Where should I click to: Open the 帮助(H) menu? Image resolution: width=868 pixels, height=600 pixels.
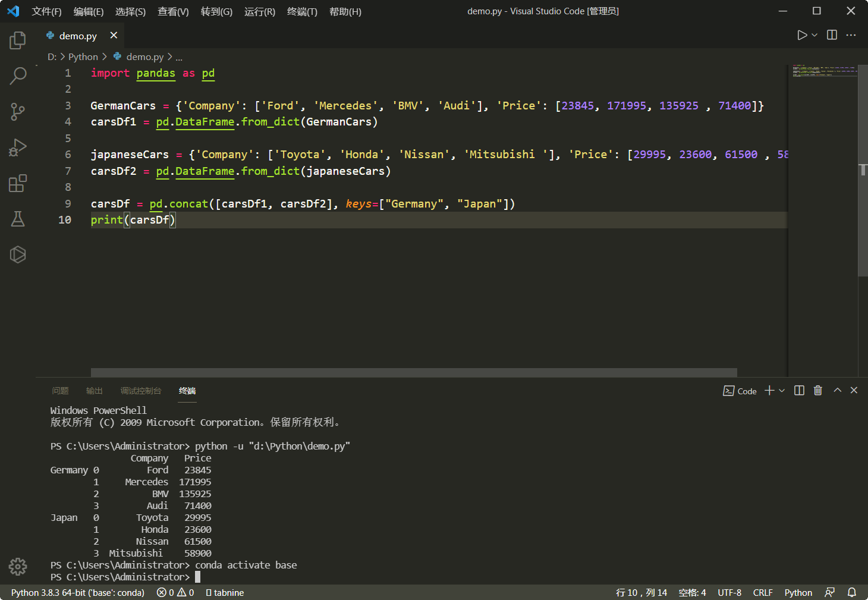(x=345, y=11)
